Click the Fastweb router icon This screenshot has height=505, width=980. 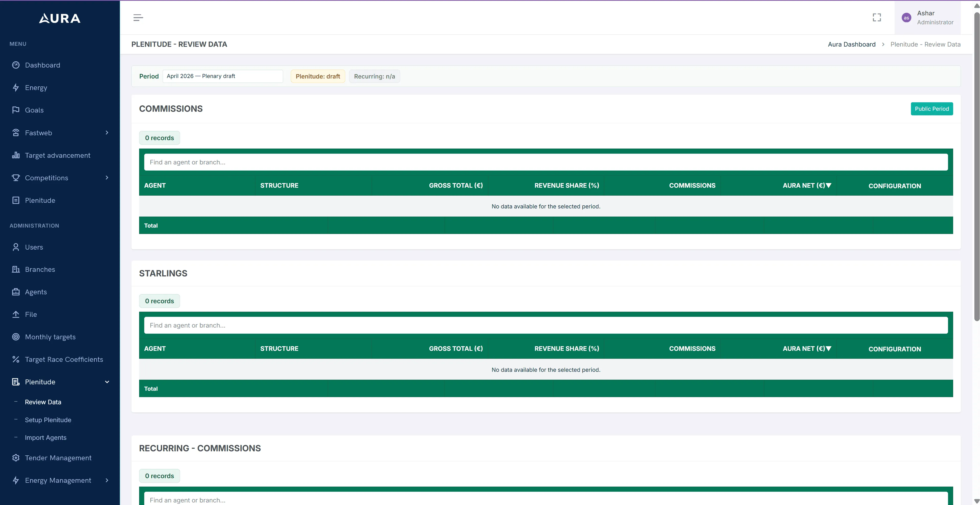[x=16, y=132]
